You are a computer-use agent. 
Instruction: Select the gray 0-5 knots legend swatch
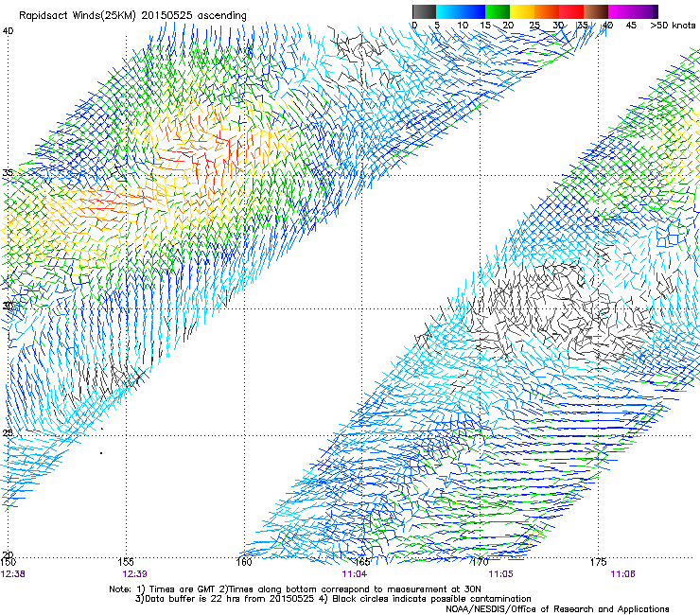tap(424, 11)
